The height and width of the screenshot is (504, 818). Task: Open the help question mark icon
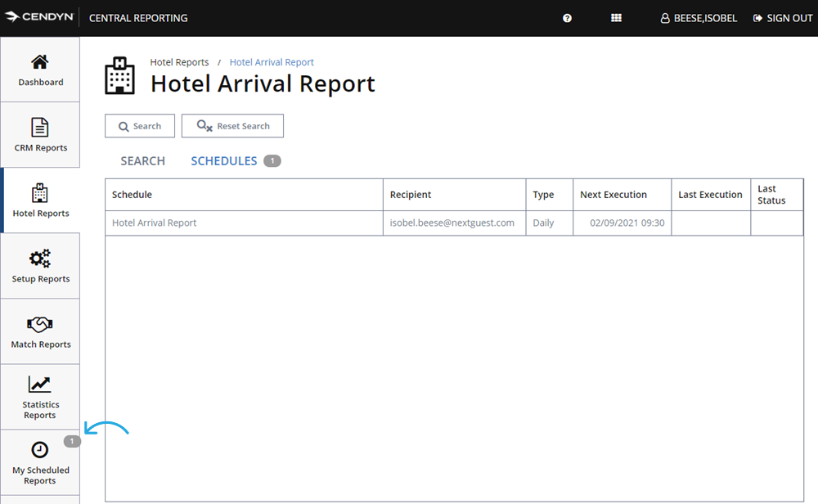coord(567,18)
